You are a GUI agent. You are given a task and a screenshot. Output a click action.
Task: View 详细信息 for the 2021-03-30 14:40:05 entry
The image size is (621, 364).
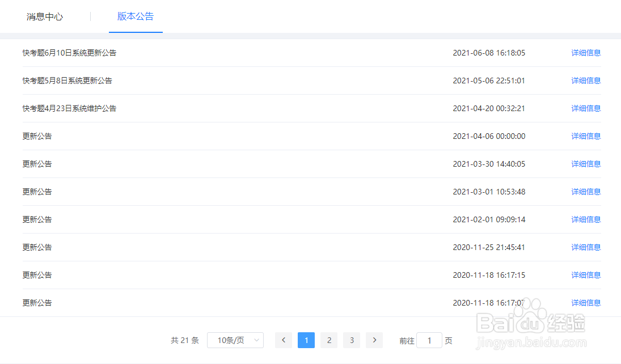point(586,164)
